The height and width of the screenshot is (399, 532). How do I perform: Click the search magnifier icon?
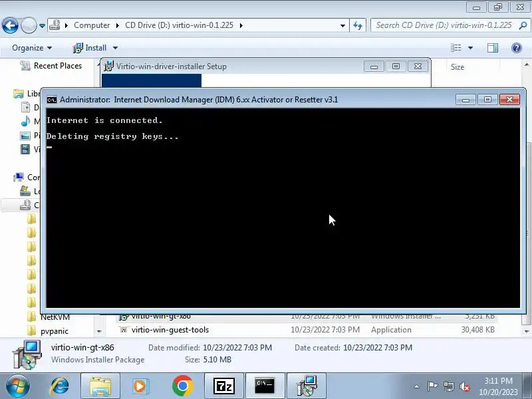pyautogui.click(x=523, y=25)
